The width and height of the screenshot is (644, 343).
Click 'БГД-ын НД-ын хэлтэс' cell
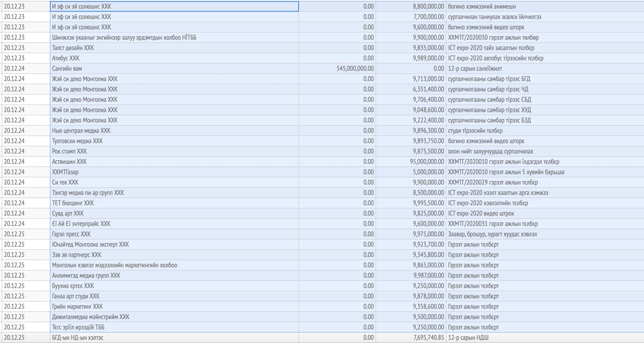(174, 338)
